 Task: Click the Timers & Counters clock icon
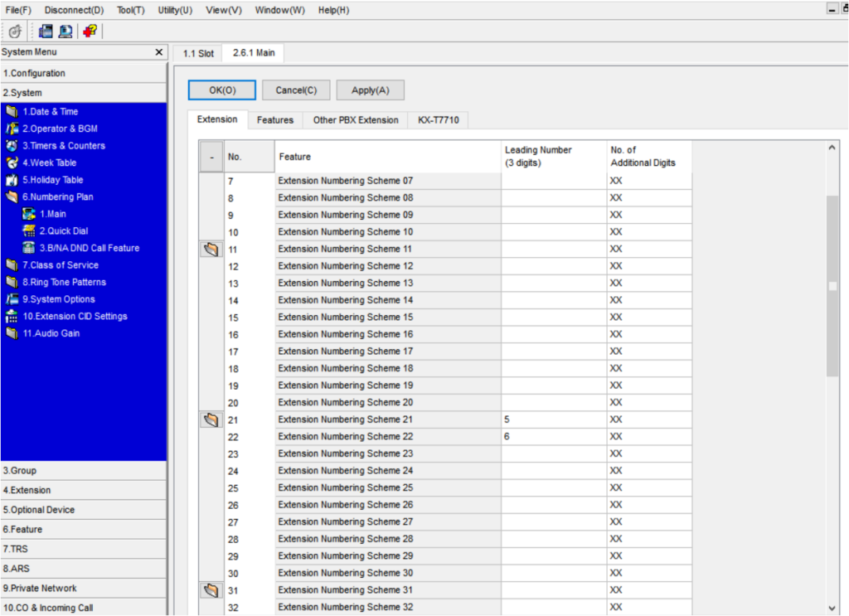[x=12, y=146]
